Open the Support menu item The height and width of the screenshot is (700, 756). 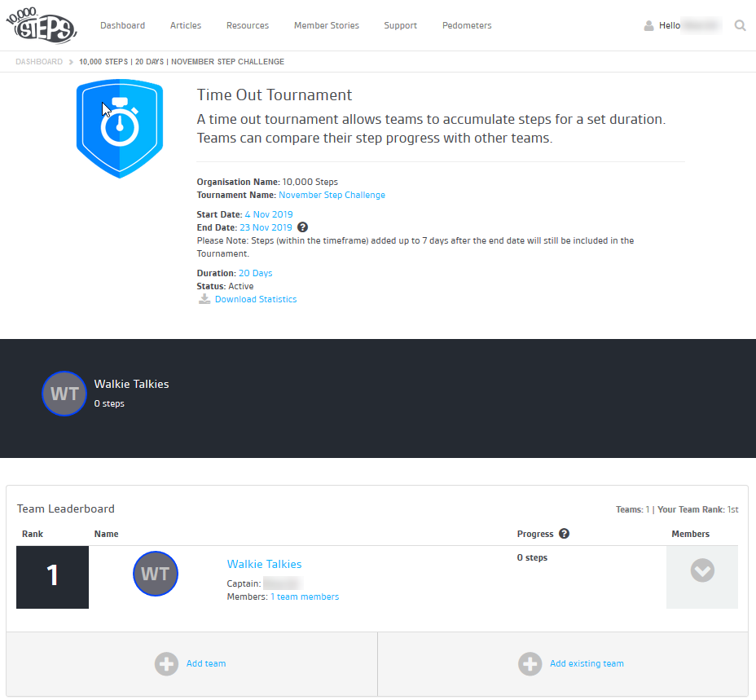pyautogui.click(x=400, y=25)
